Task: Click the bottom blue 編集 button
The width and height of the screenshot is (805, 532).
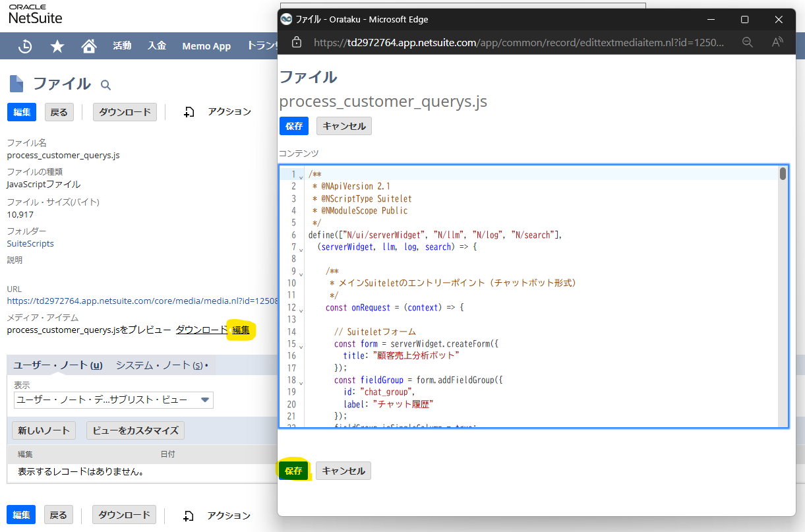Action: (21, 515)
